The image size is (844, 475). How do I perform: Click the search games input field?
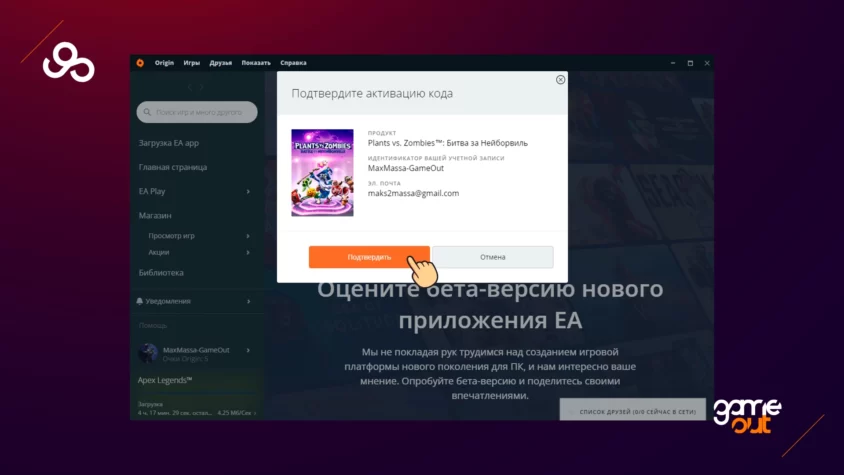pos(197,112)
